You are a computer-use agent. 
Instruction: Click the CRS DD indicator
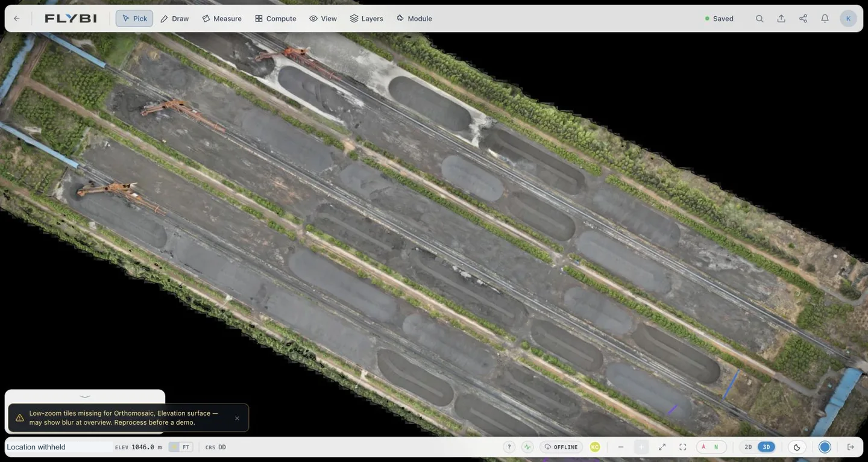pyautogui.click(x=216, y=447)
